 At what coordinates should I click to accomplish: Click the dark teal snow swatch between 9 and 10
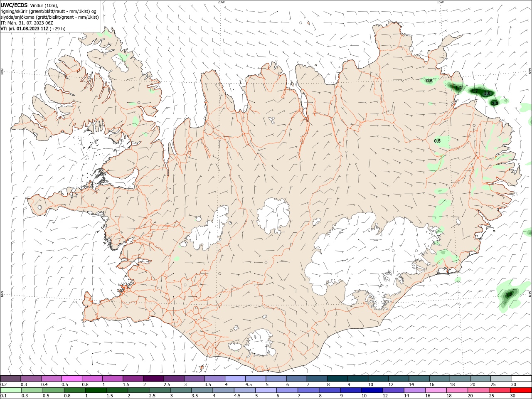pos(358,379)
